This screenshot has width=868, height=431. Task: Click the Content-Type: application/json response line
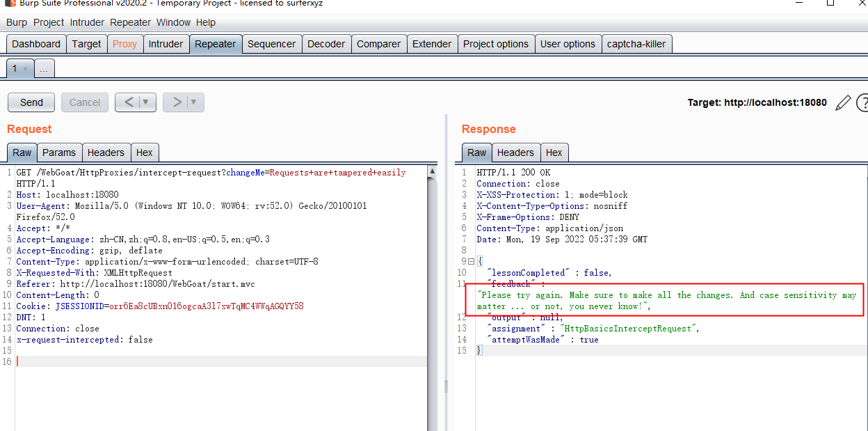tap(550, 228)
